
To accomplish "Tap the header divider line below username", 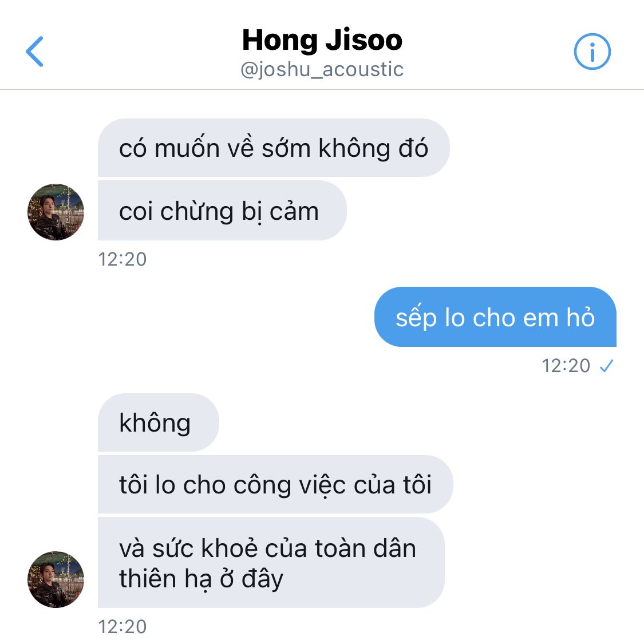I will (322, 89).
